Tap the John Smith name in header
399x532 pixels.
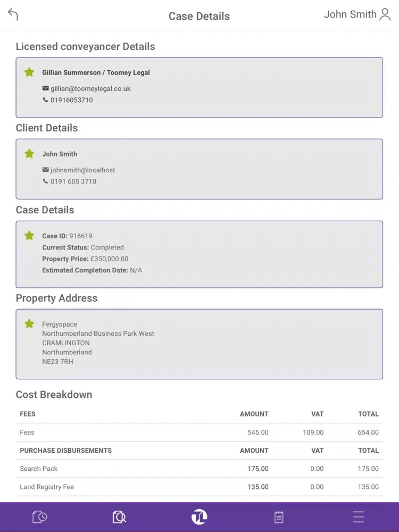(350, 15)
